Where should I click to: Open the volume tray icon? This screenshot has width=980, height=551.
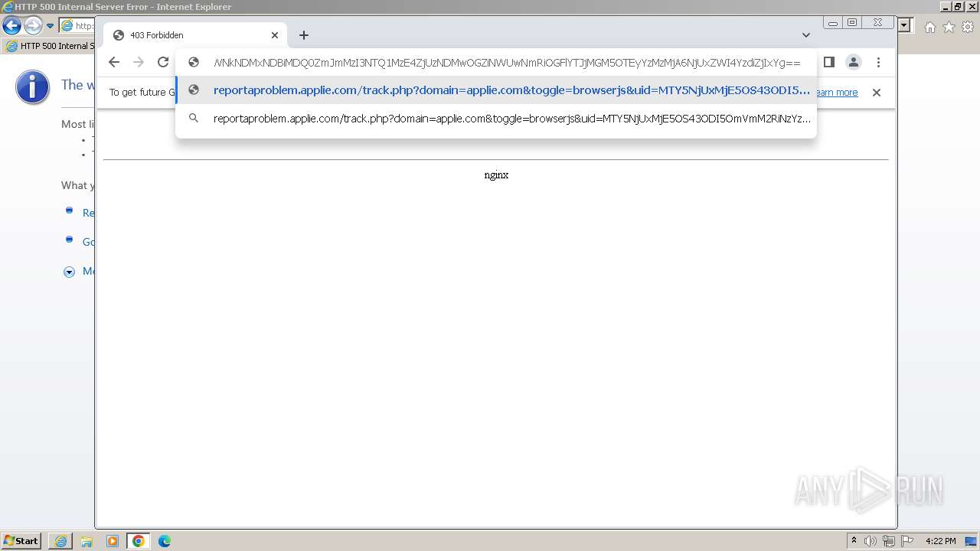[x=871, y=541]
